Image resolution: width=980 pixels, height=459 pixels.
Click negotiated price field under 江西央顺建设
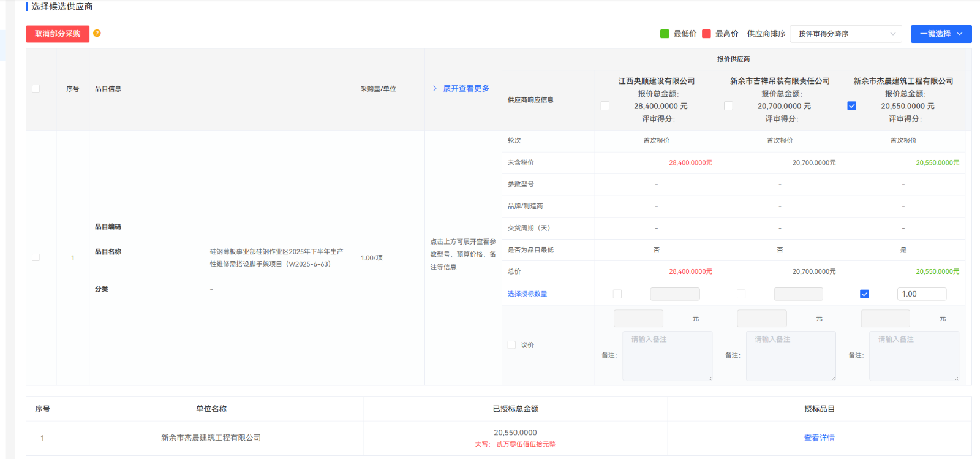click(638, 319)
